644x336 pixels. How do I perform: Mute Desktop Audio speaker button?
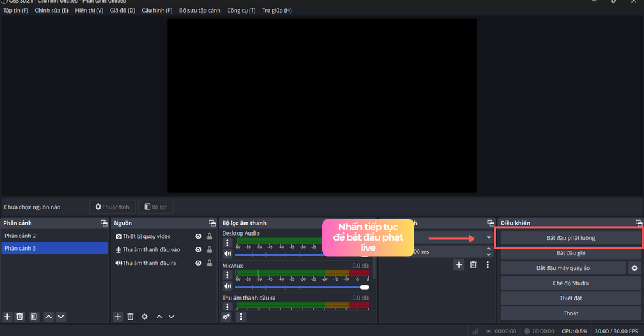(228, 254)
